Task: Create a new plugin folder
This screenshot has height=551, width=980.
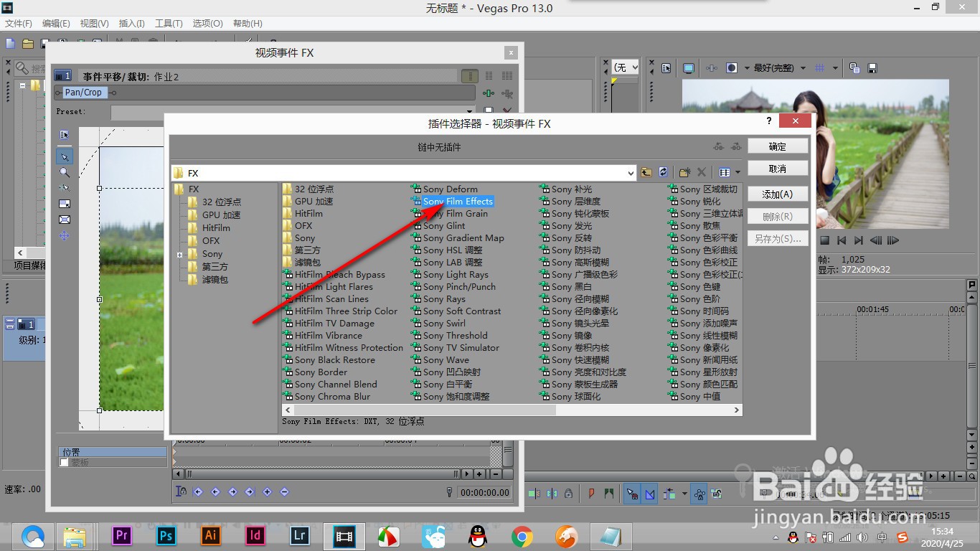Action: 684,173
